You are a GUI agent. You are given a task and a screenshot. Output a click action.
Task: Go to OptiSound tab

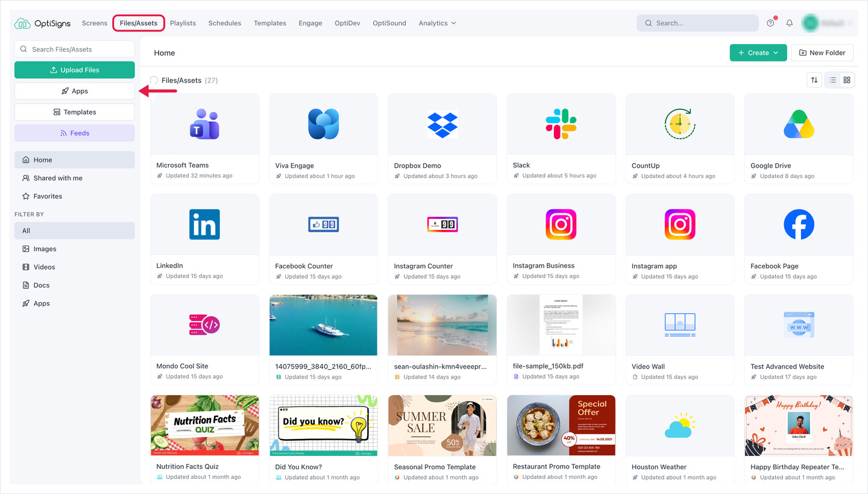pos(389,23)
